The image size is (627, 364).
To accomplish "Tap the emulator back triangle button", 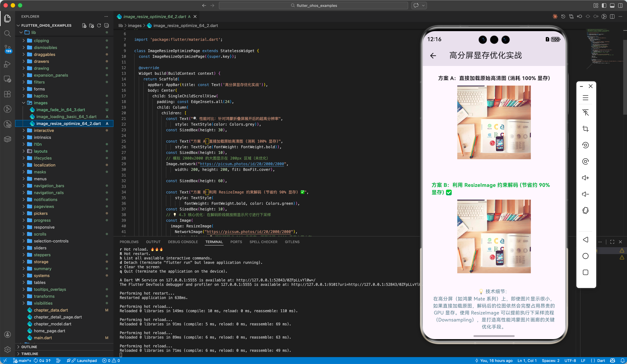I will click(586, 239).
